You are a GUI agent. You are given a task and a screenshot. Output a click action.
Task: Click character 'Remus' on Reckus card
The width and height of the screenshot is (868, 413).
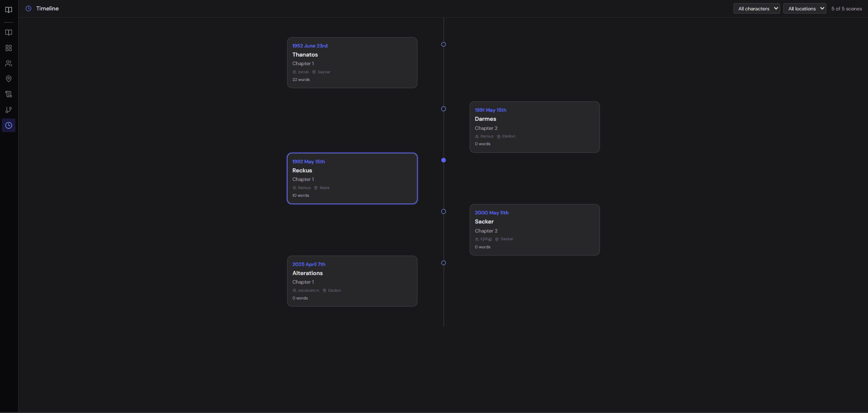pos(304,188)
